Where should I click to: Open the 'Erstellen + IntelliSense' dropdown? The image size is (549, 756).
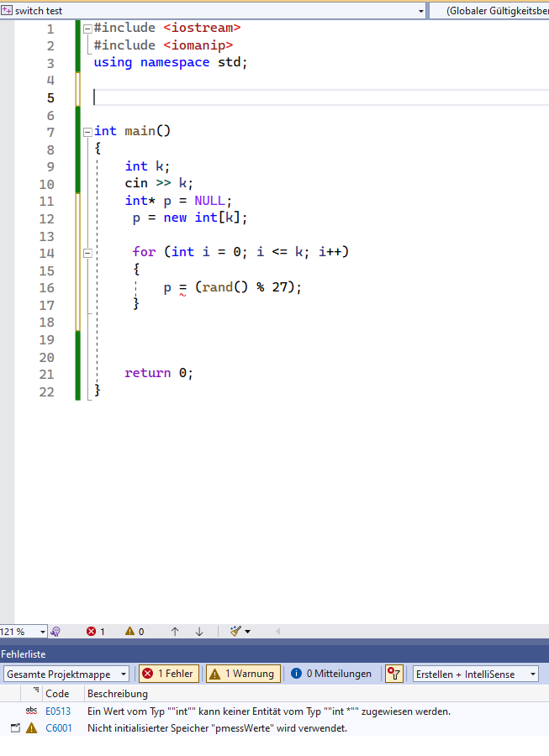tap(476, 674)
